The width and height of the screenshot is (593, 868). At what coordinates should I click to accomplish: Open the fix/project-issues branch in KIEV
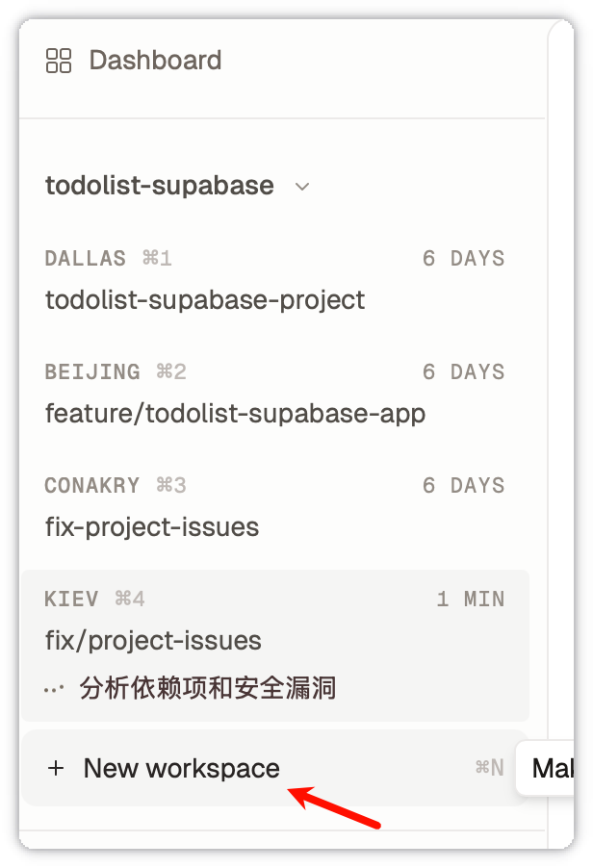point(153,641)
